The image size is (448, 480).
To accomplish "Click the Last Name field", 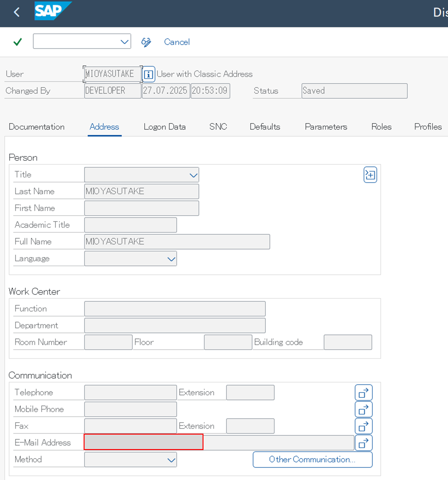I will pyautogui.click(x=142, y=191).
